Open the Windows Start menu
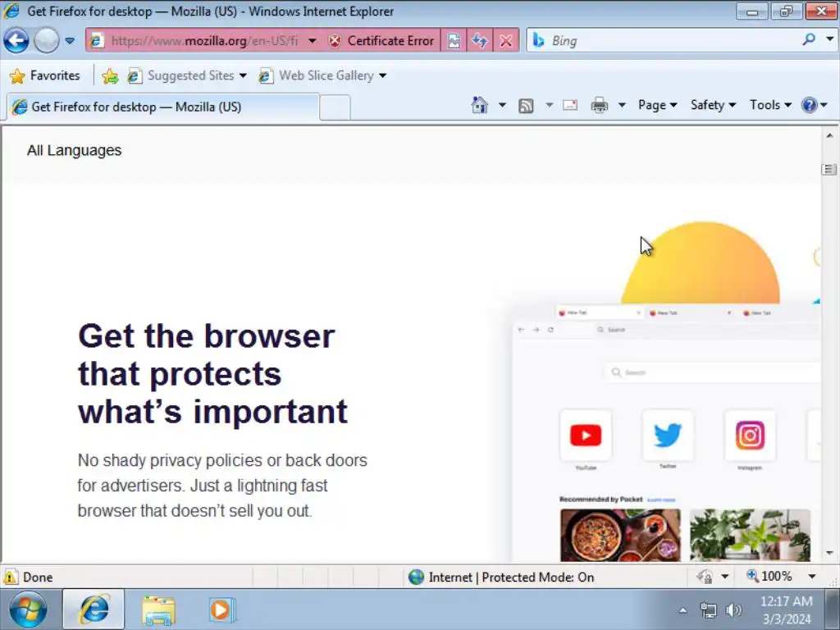The image size is (840, 630). 28,609
